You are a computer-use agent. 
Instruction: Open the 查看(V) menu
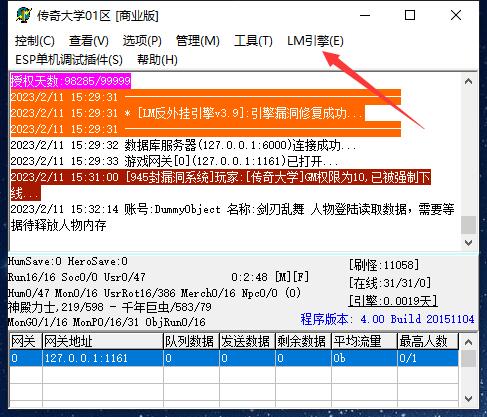pyautogui.click(x=89, y=41)
